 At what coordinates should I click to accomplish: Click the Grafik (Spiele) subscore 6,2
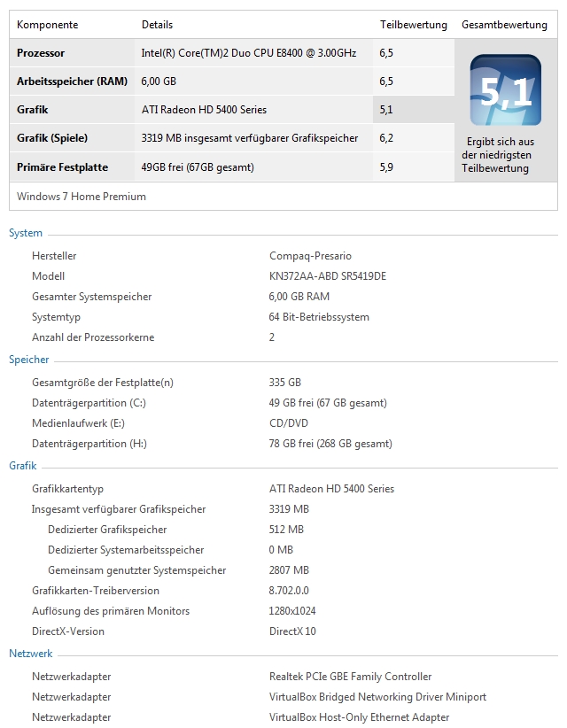pos(386,138)
